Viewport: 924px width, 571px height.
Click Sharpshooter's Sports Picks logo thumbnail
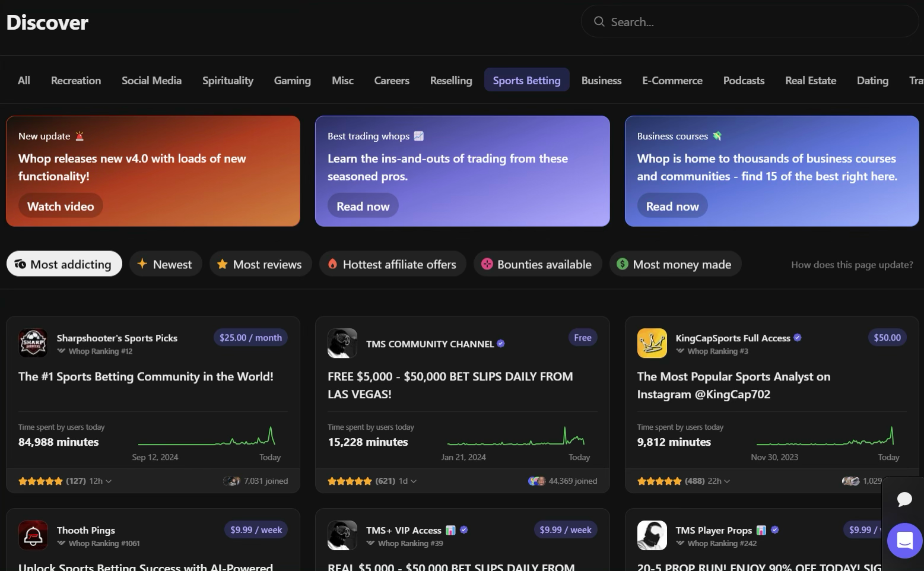pos(33,342)
